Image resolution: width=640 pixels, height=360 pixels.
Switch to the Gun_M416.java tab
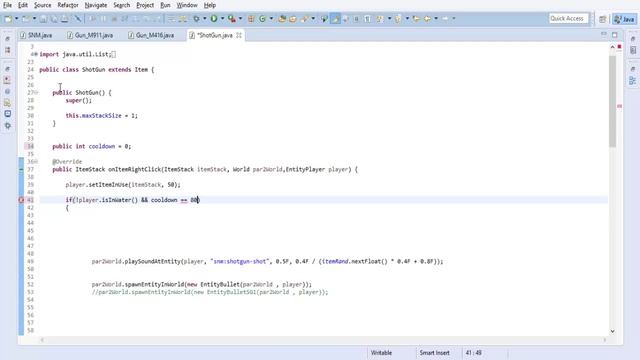coord(151,36)
